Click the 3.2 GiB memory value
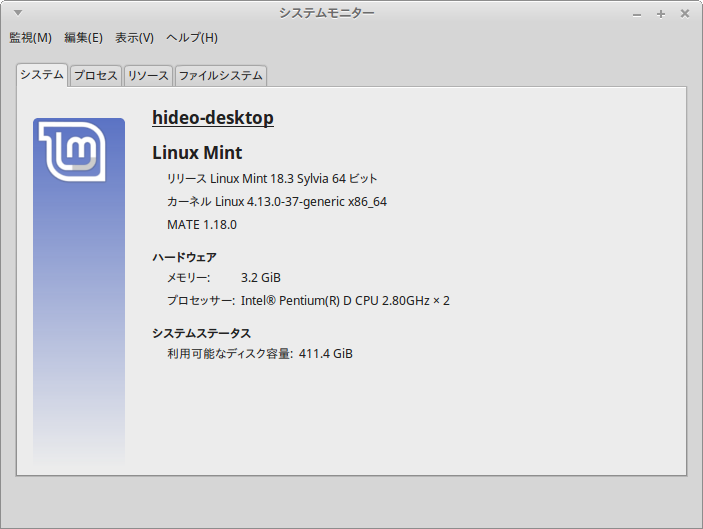Image resolution: width=703 pixels, height=529 pixels. click(x=261, y=278)
